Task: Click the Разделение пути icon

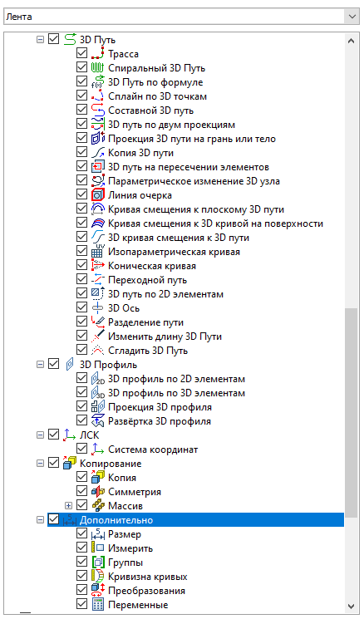Action: (97, 322)
